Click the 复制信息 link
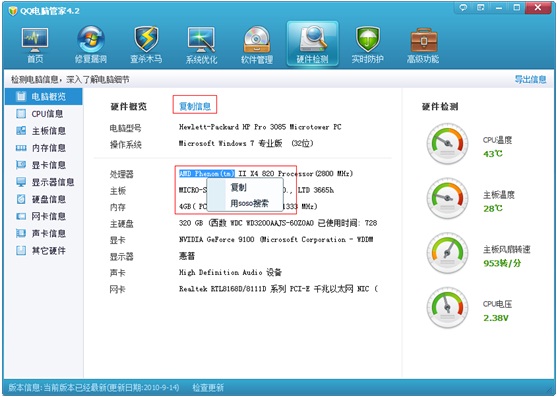557x397 pixels. click(195, 106)
